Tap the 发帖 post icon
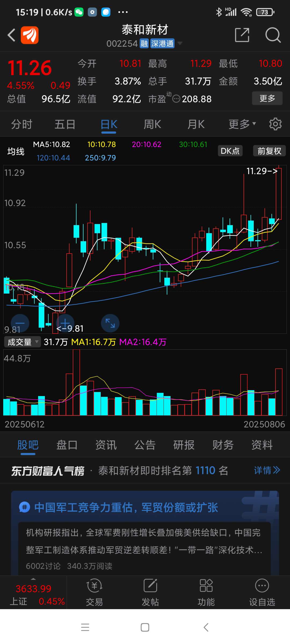The image size is (290, 644). (x=150, y=592)
